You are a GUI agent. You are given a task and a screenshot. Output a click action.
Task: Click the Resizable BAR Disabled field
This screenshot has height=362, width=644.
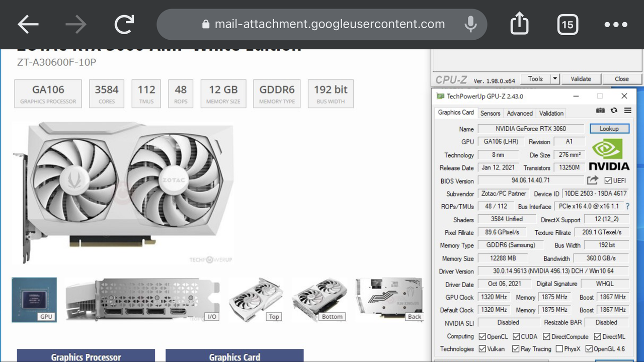(606, 322)
